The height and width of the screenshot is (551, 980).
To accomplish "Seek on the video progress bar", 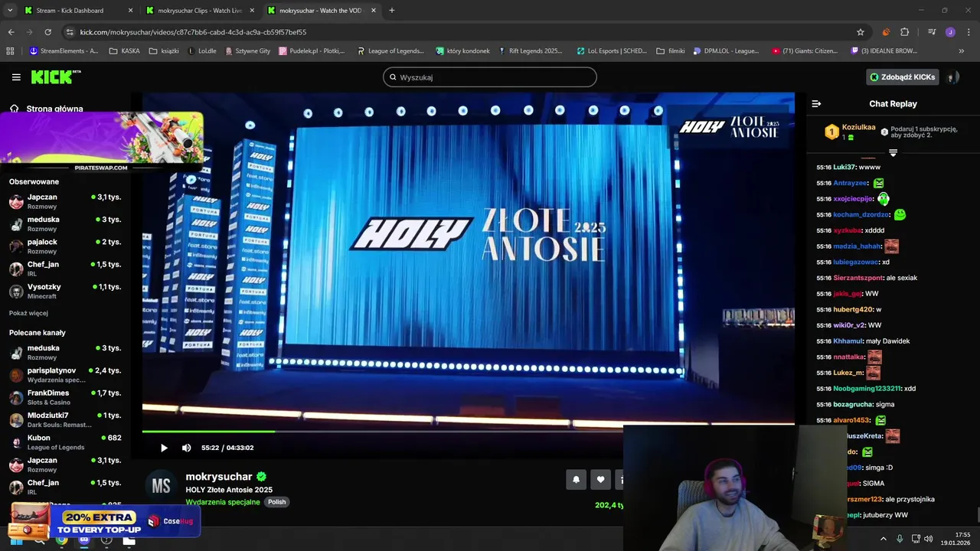I will [469, 432].
